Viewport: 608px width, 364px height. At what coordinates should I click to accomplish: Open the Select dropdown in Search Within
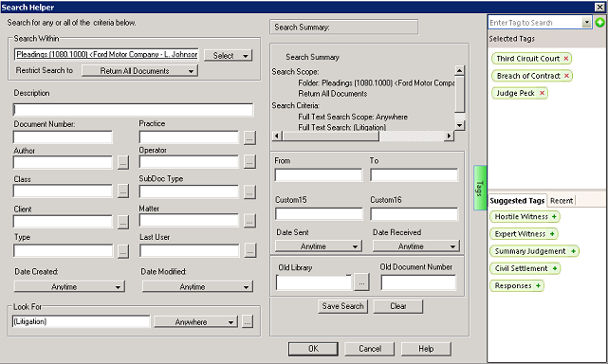click(228, 55)
